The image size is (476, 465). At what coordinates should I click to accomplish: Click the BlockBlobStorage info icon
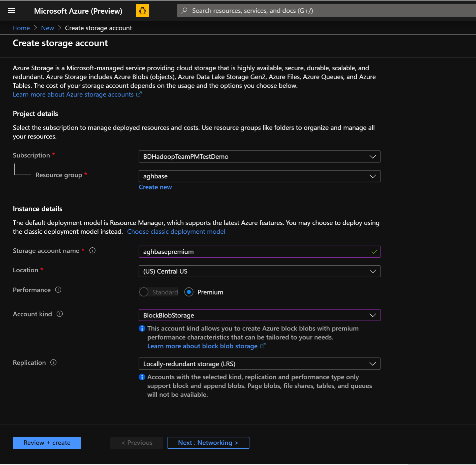pos(142,329)
